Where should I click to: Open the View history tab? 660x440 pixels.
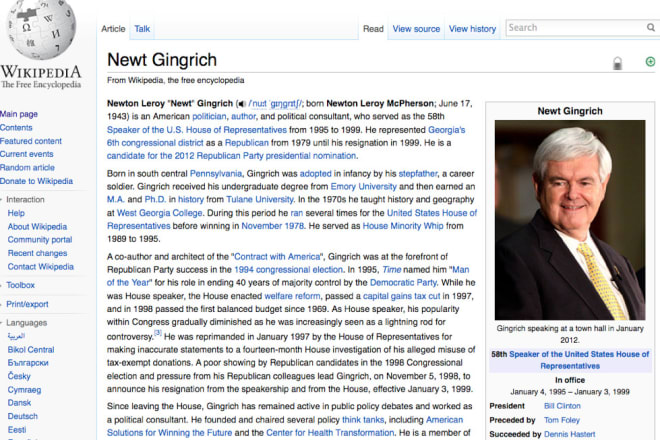[472, 29]
